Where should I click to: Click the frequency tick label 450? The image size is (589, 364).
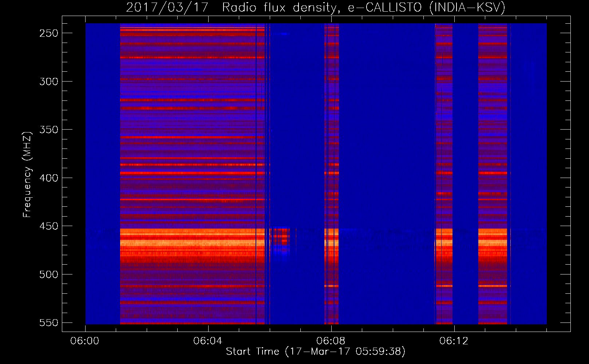[49, 226]
